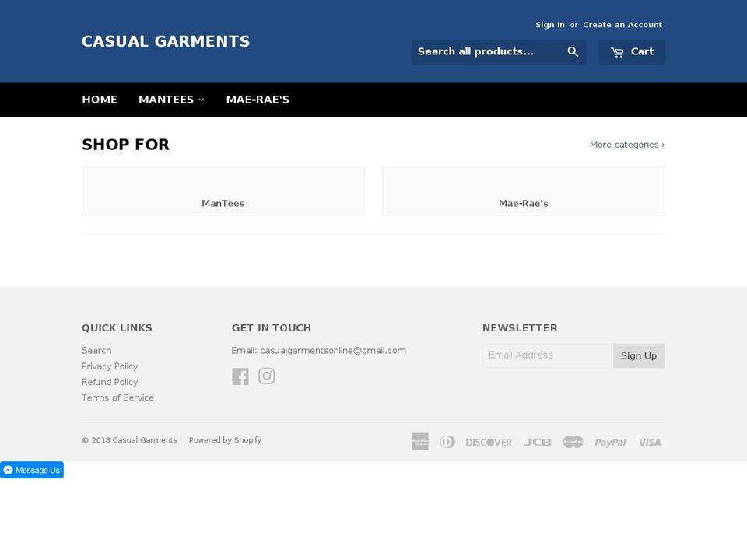Screen dimensions: 747x560
Task: Click the Visa payment icon
Action: pos(649,443)
